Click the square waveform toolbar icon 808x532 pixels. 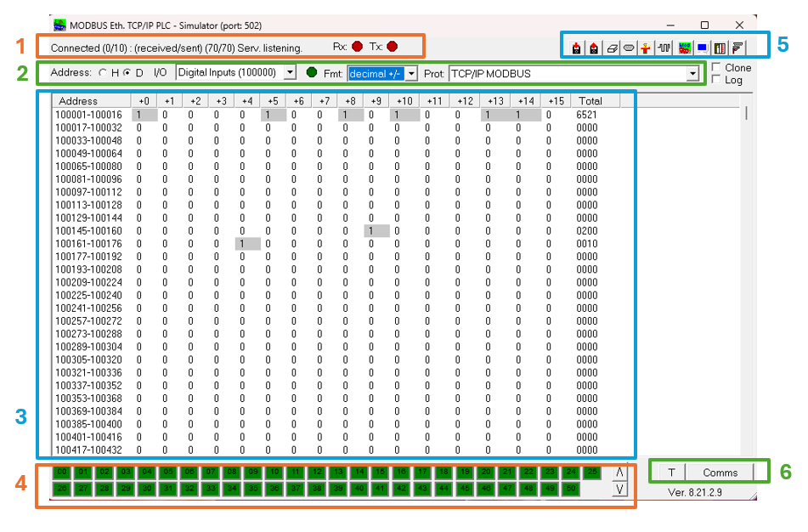[665, 48]
